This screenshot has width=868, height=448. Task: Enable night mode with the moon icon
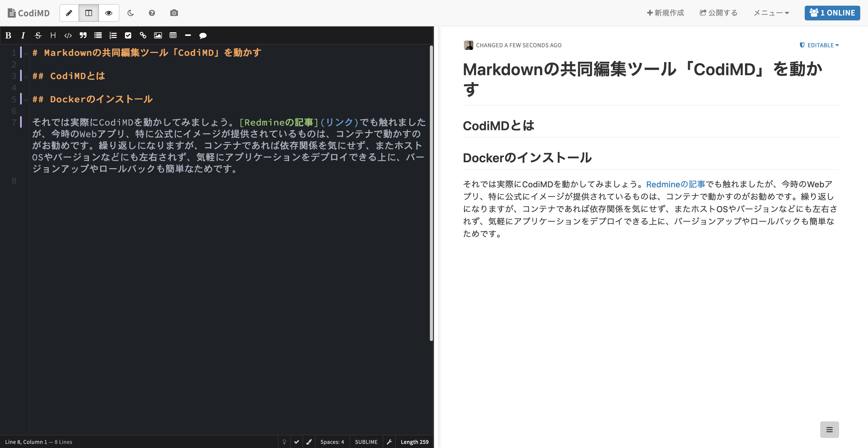coord(130,13)
